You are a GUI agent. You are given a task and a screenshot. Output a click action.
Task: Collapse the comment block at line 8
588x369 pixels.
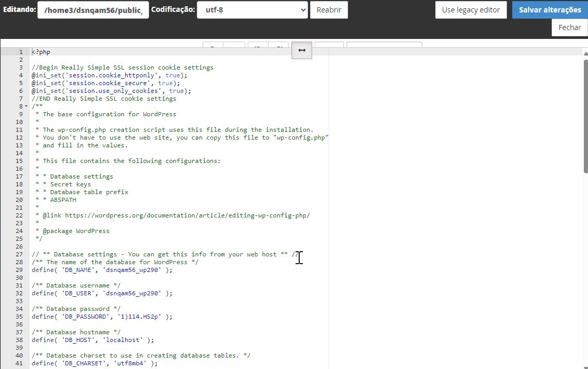tap(26, 106)
